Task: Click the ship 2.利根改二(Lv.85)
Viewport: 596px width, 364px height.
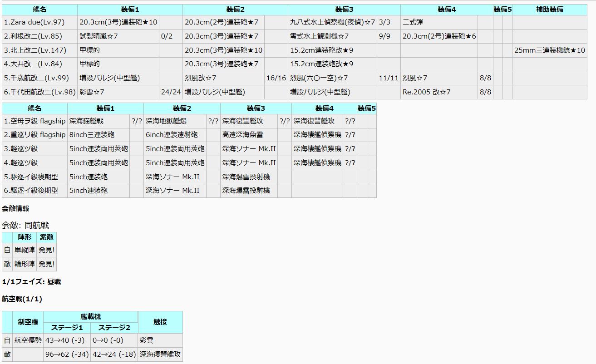Action: click(x=39, y=36)
